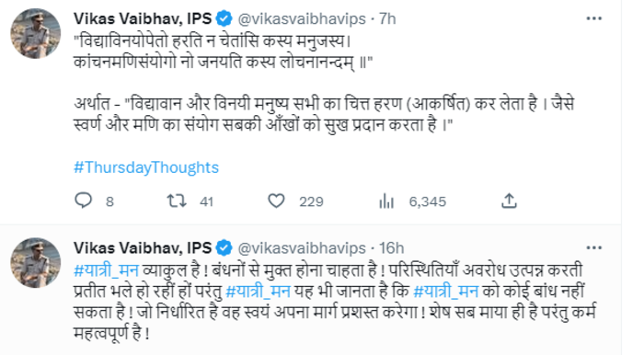Open profile picture on the 16h tweet
This screenshot has width=644, height=355.
pos(35,263)
